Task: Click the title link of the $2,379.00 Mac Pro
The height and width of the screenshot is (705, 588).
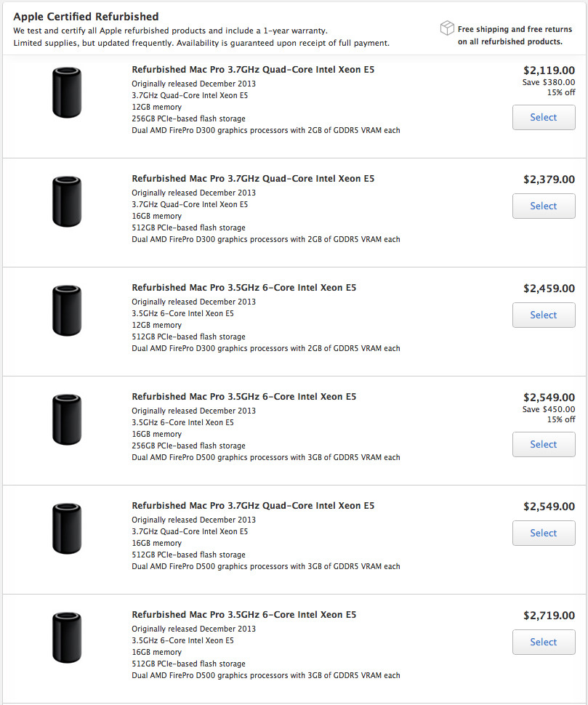Action: 253,179
